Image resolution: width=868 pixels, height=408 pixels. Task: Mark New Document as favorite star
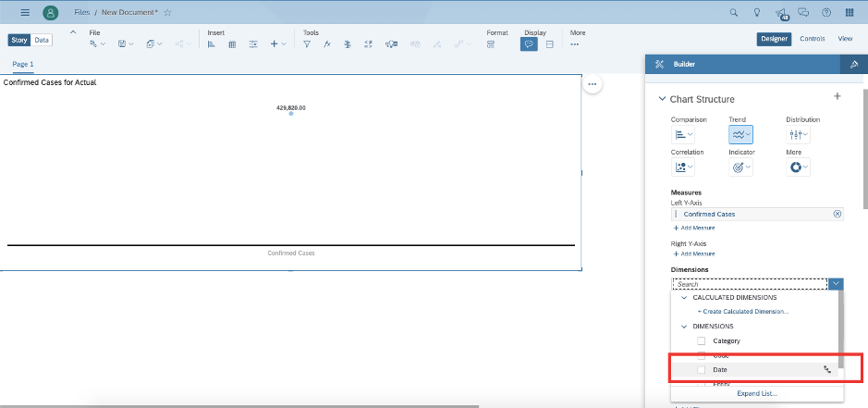point(167,12)
